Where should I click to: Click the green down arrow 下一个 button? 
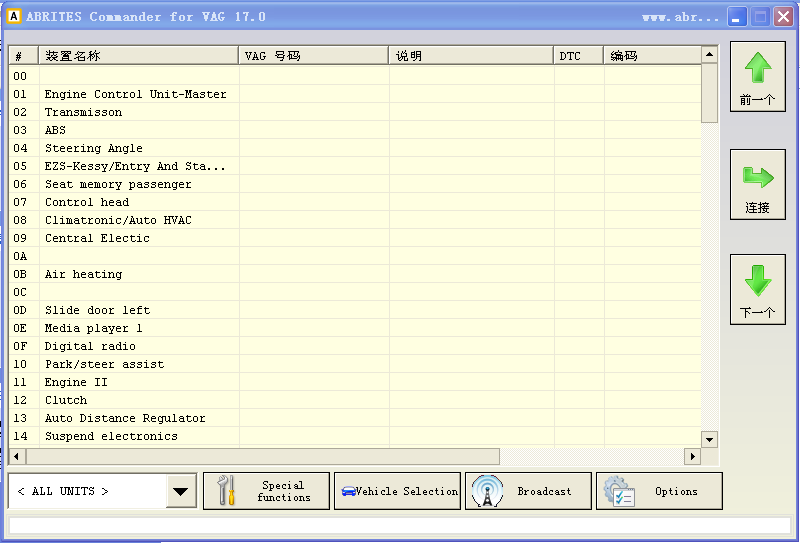click(757, 289)
